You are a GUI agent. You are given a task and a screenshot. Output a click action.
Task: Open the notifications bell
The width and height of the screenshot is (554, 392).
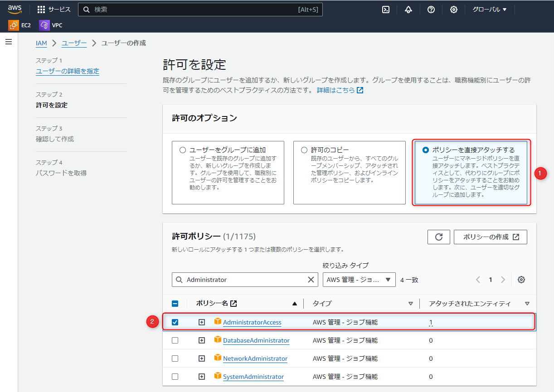tap(408, 10)
